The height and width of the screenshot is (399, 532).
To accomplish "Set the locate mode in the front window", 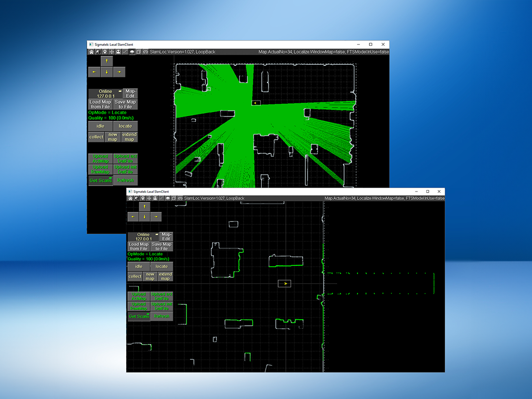I will [162, 266].
